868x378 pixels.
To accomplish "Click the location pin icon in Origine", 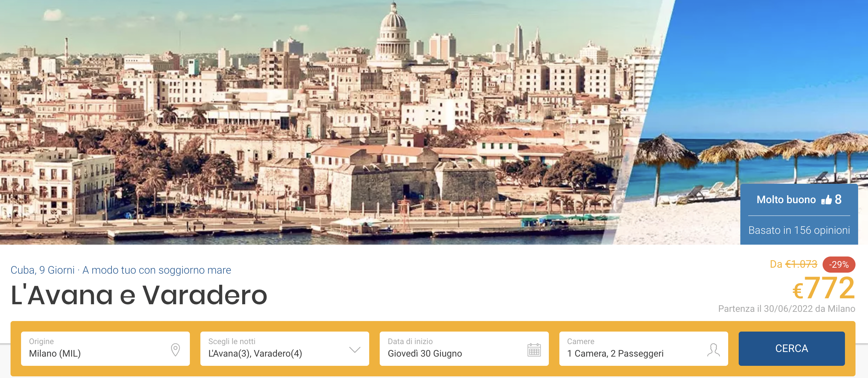I will (x=175, y=349).
